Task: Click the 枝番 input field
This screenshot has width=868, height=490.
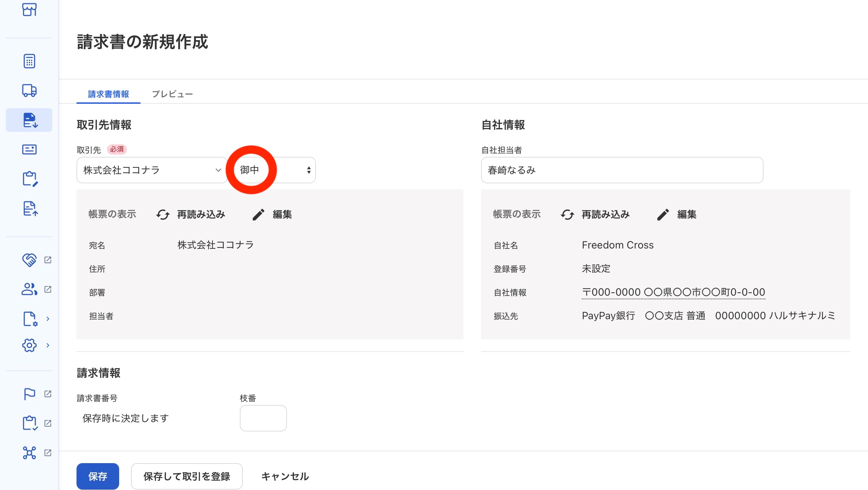Action: (263, 418)
